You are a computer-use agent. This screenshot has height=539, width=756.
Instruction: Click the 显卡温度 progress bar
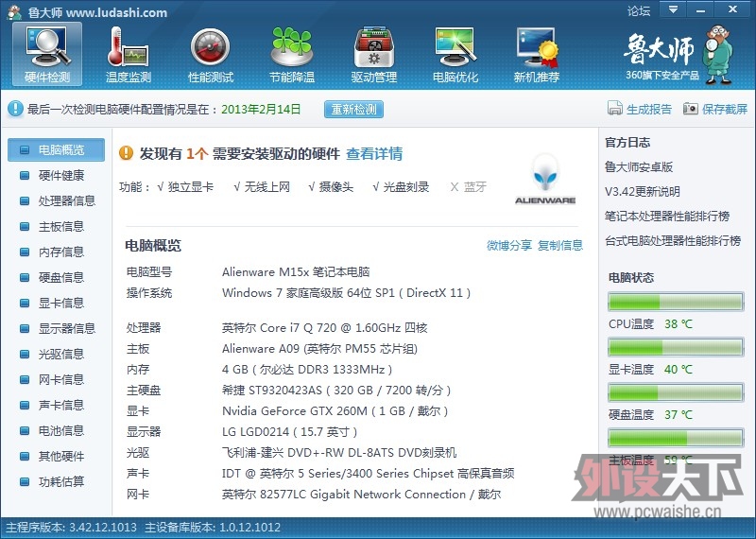[676, 347]
